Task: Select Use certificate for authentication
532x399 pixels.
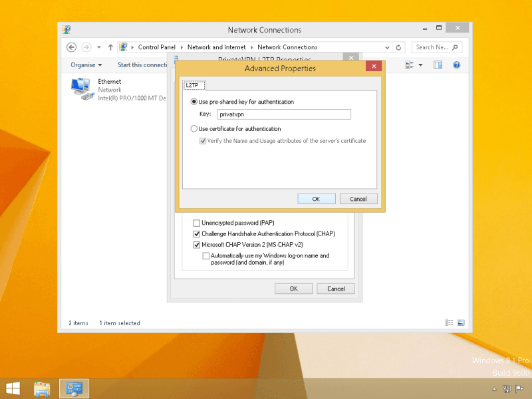Action: tap(194, 129)
